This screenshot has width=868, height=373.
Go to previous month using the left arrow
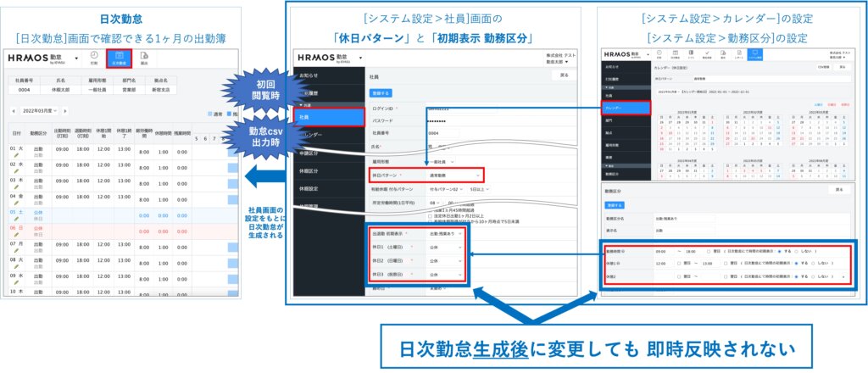(x=13, y=111)
